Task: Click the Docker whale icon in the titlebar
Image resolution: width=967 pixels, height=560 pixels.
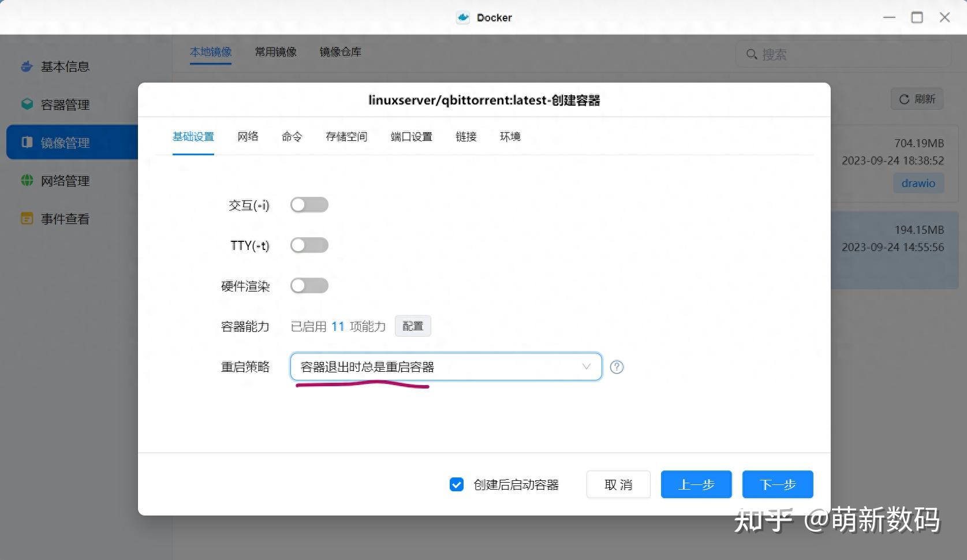Action: (x=462, y=17)
